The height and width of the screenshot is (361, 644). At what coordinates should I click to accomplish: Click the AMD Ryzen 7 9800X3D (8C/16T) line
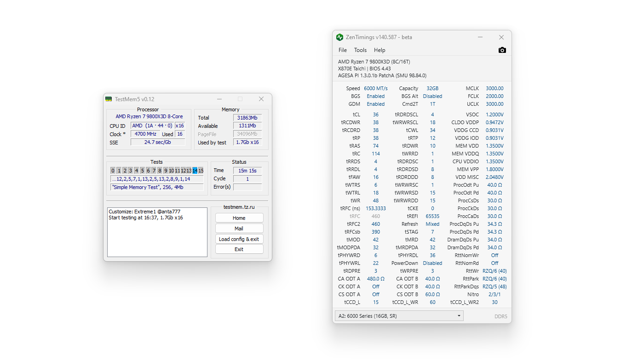[x=374, y=62]
